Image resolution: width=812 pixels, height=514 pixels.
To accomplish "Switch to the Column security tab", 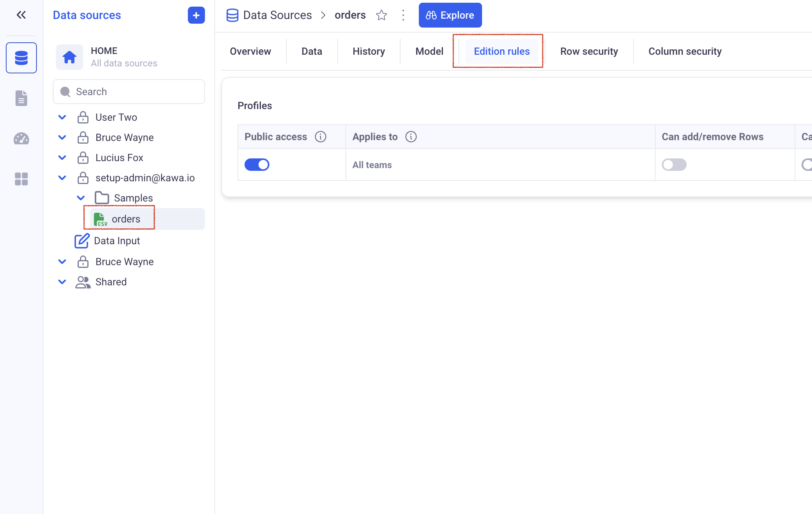I will click(685, 51).
